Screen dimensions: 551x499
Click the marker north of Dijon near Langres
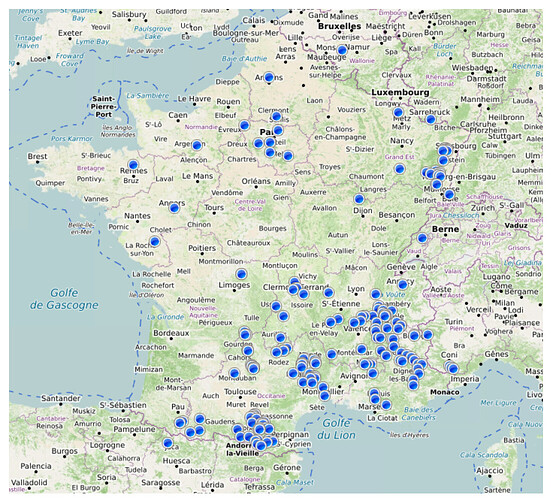359,199
